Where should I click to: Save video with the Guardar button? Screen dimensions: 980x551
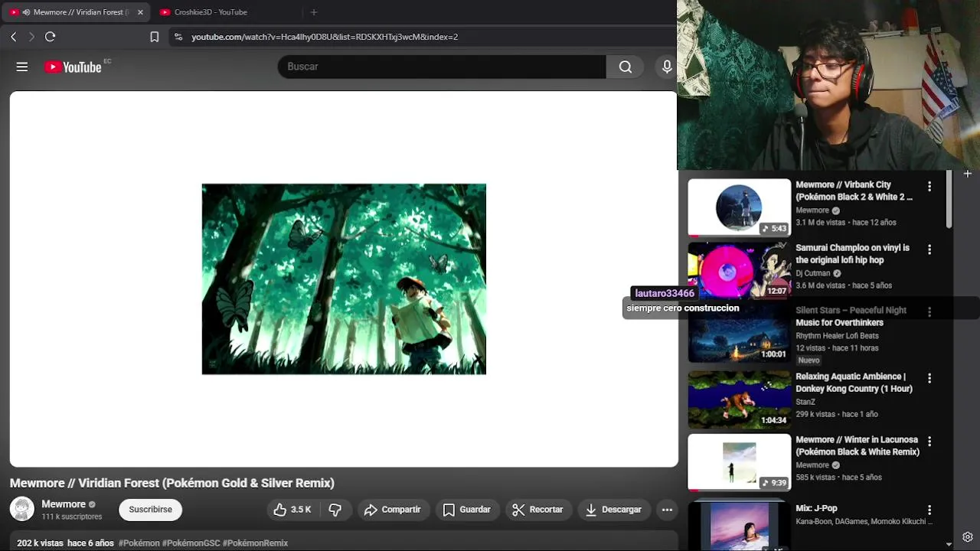467,510
